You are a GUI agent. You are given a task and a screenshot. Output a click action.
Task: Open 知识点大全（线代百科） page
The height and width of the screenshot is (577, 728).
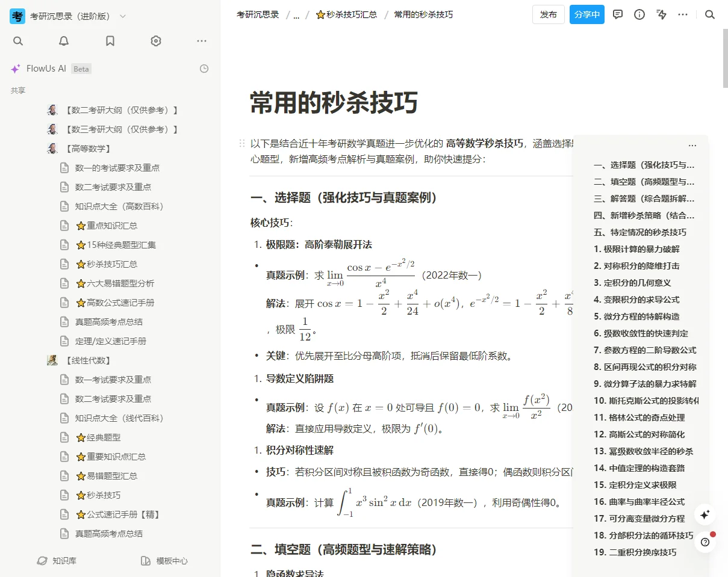(x=119, y=418)
